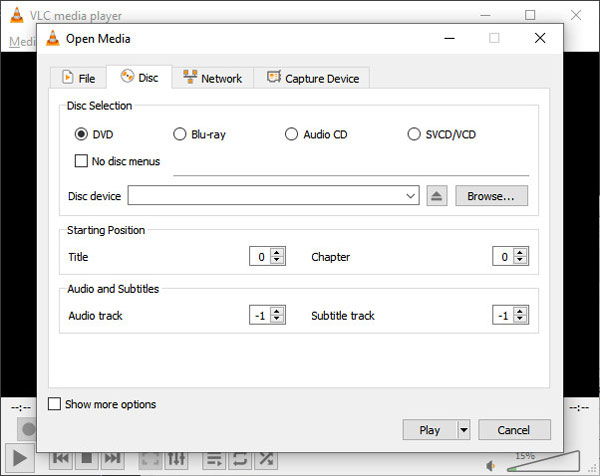Open the Play button dropdown arrow

[x=464, y=430]
